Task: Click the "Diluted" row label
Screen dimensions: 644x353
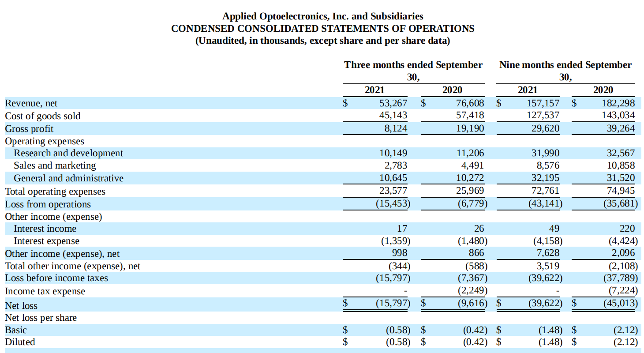Action: coord(20,342)
